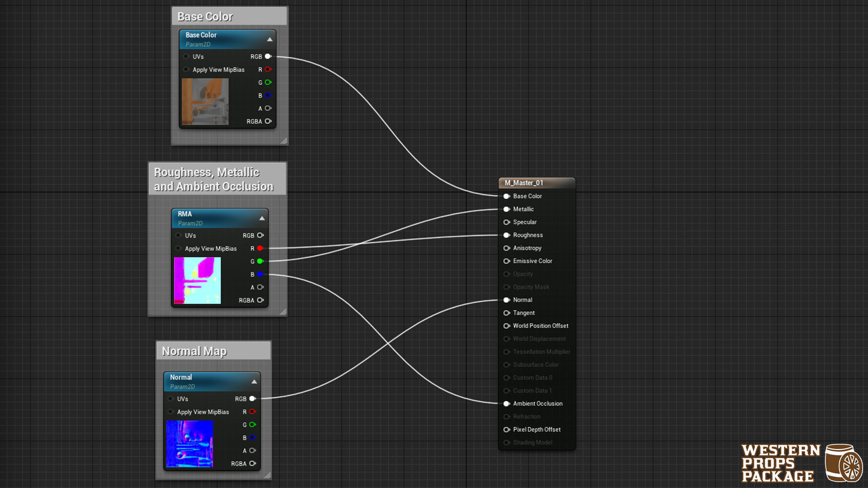This screenshot has width=868, height=488.
Task: Click the Ambient Occlusion input pin on M_Master_01
Action: pos(506,404)
